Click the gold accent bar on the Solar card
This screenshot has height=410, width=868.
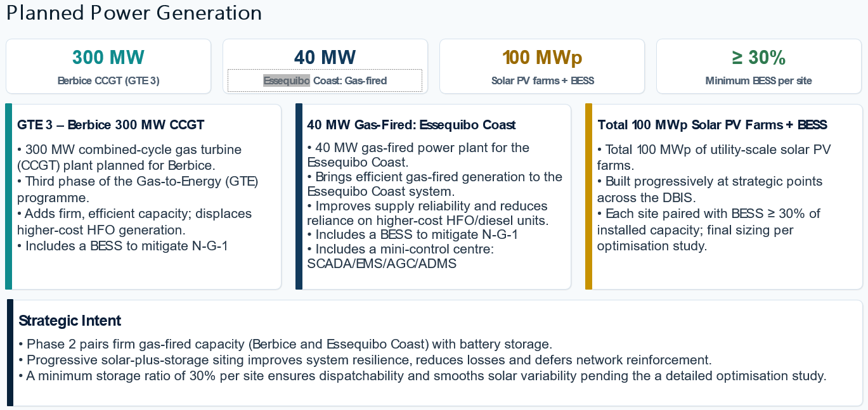click(x=588, y=196)
